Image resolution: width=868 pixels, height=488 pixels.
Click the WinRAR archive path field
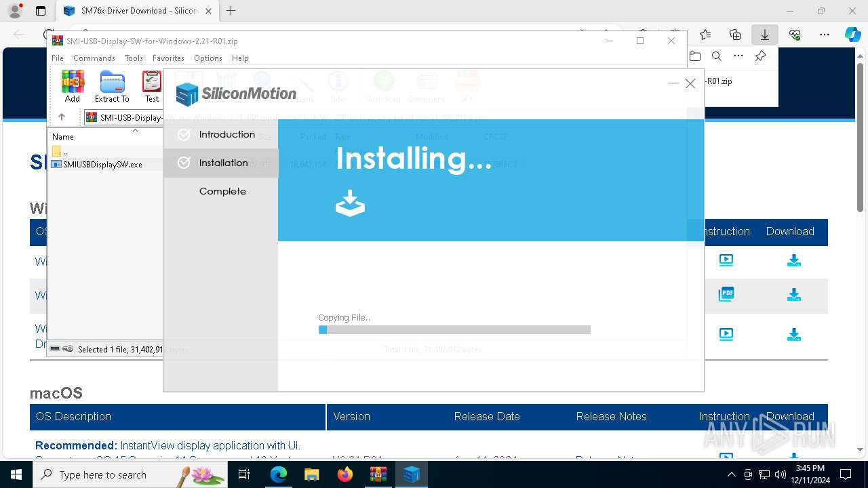click(123, 117)
